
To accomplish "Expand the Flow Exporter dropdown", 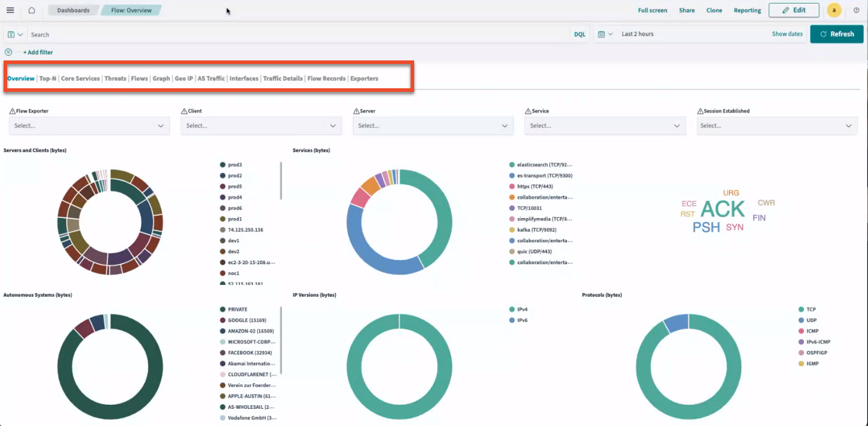I will [x=89, y=126].
